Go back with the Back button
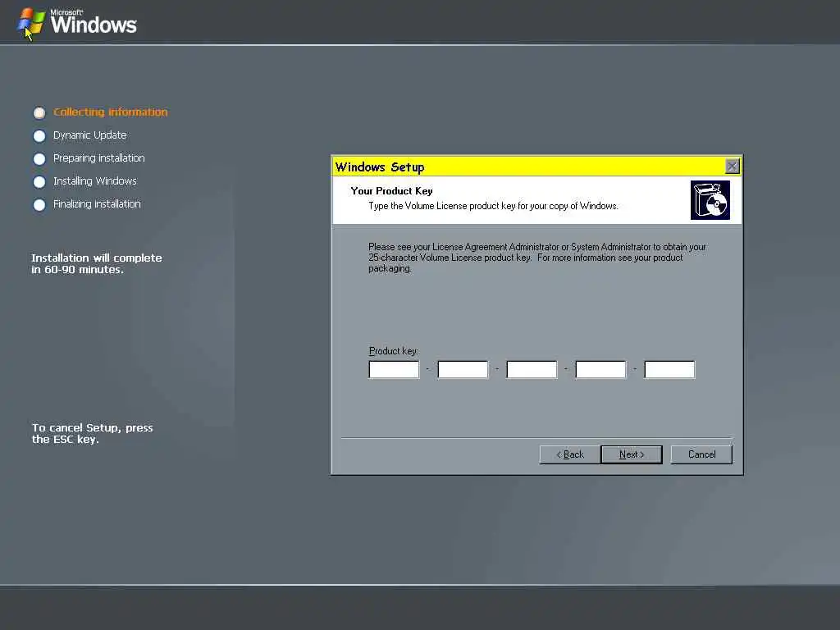The image size is (840, 630). (569, 454)
